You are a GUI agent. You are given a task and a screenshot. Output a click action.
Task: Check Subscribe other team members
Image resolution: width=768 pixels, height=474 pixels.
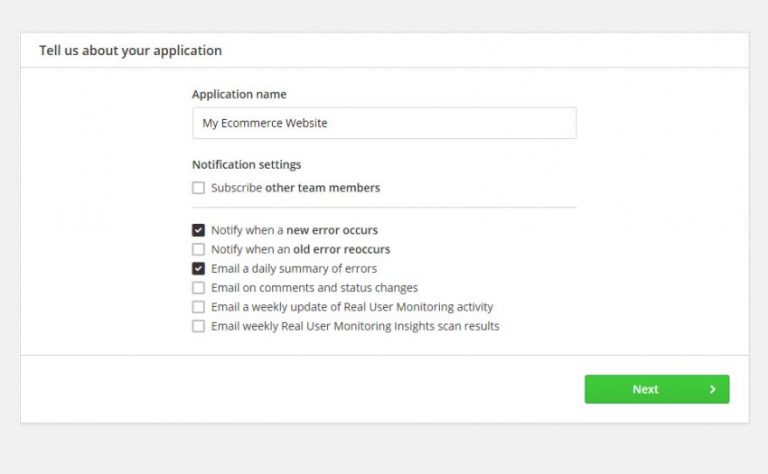click(198, 188)
